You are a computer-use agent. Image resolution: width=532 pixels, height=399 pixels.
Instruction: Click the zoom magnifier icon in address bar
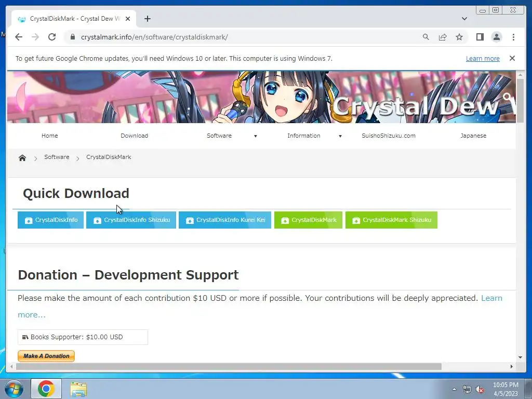(x=426, y=37)
